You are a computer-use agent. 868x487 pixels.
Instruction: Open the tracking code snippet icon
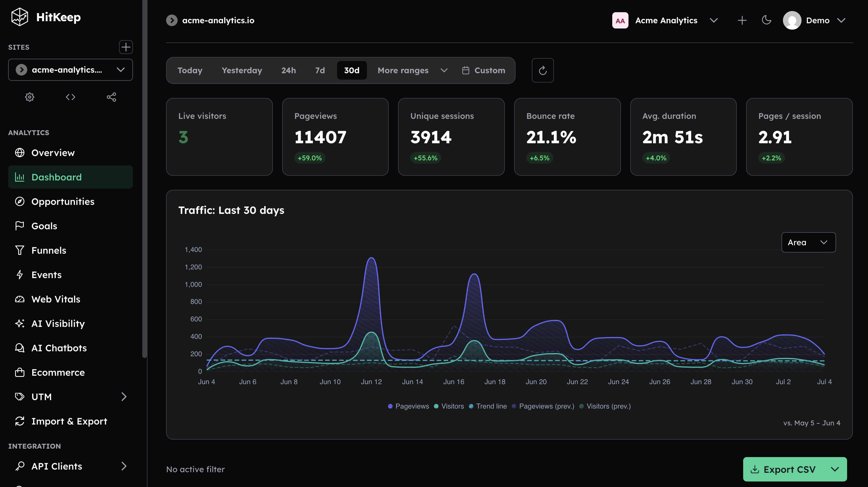[x=71, y=97]
